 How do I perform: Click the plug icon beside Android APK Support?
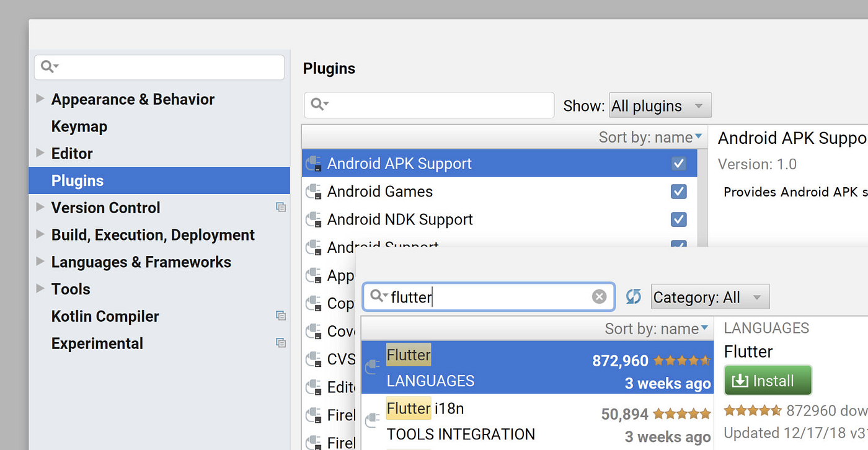tap(314, 162)
